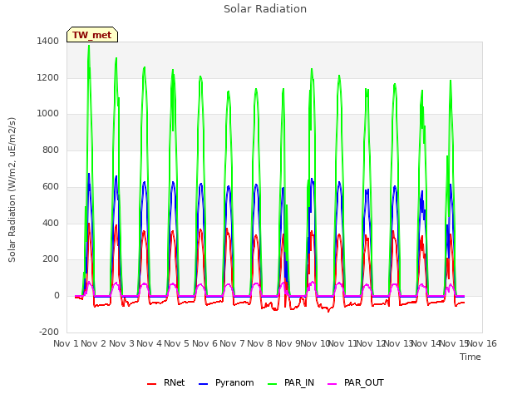Click the Nov 16 x-axis tick label
Image resolution: width=532 pixels, height=399 pixels.
[482, 343]
